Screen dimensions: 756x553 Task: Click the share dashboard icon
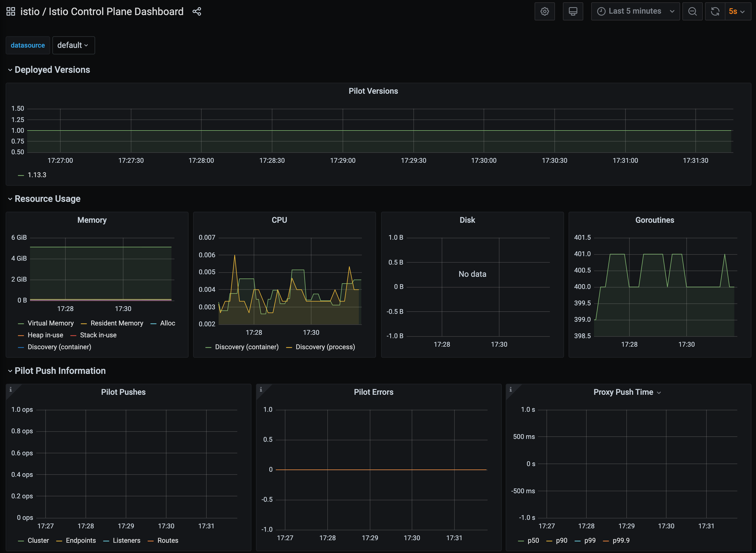[x=197, y=12]
